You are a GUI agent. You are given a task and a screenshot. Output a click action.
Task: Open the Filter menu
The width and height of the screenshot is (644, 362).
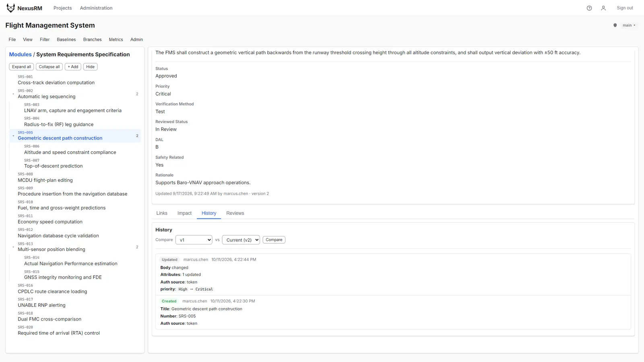click(45, 39)
